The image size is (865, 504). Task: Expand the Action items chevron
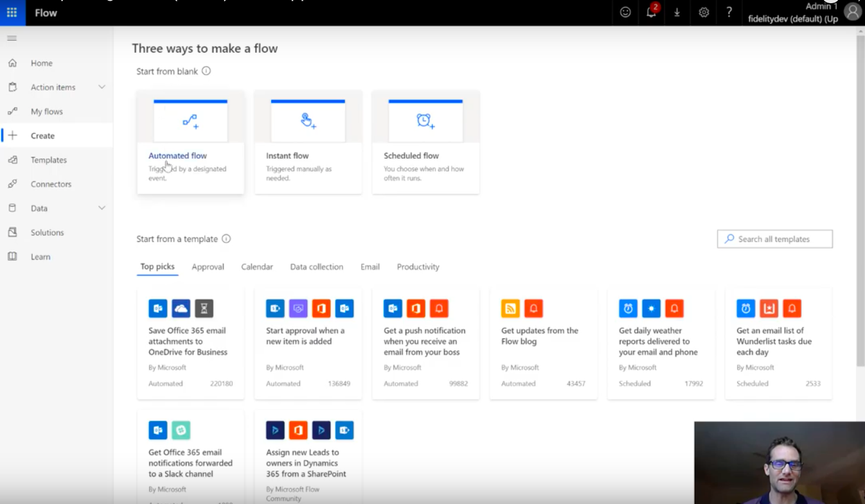[102, 87]
